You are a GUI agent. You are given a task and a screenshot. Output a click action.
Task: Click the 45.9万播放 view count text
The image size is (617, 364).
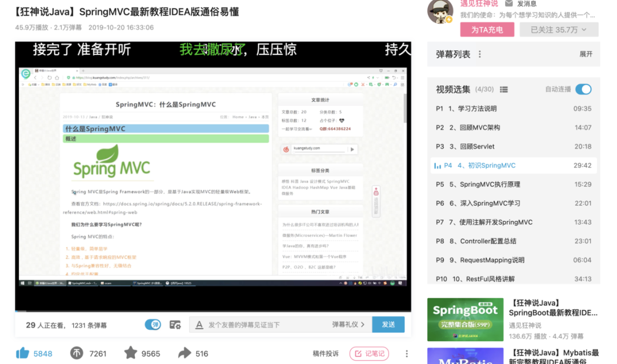pos(31,27)
